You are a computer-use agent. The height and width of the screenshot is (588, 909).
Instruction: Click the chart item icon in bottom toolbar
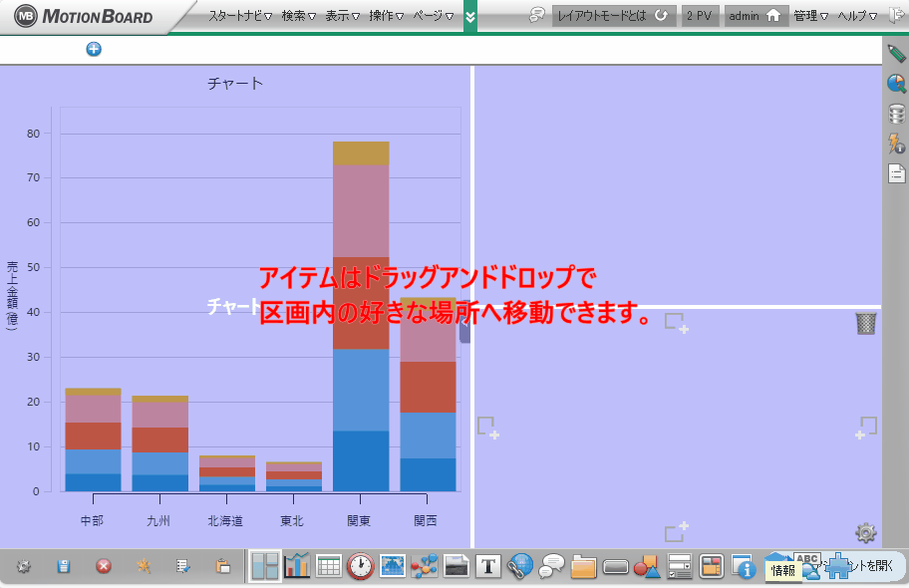(x=297, y=566)
